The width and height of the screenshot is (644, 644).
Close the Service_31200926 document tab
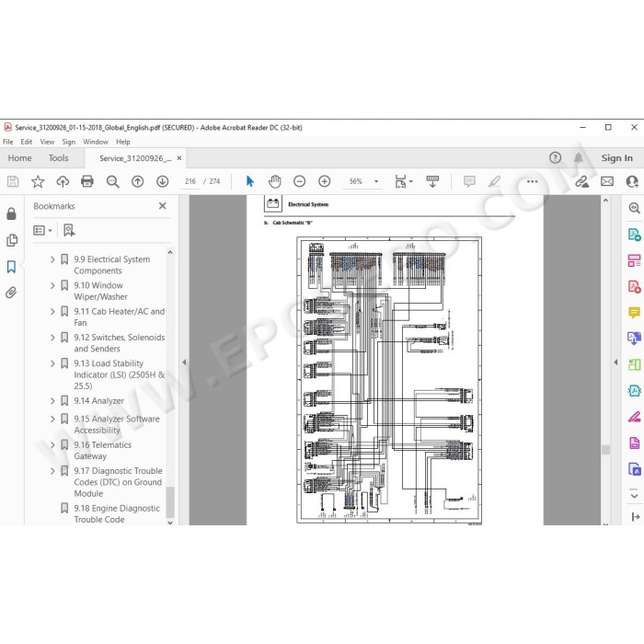pos(179,158)
